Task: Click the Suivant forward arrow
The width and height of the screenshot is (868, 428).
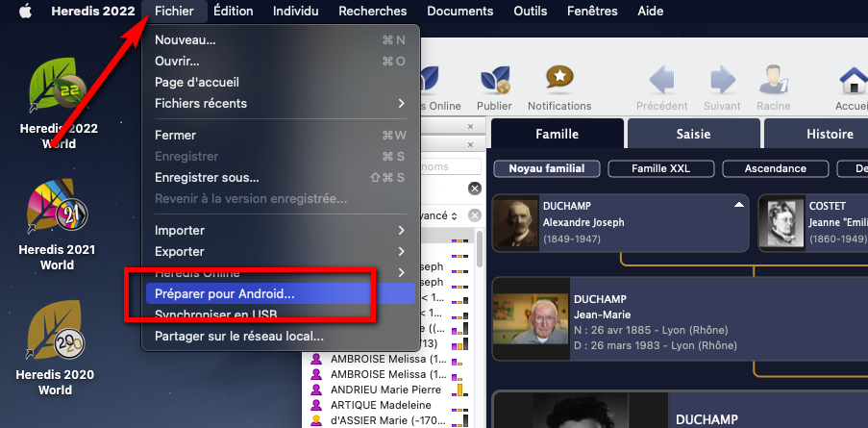Action: 722,80
